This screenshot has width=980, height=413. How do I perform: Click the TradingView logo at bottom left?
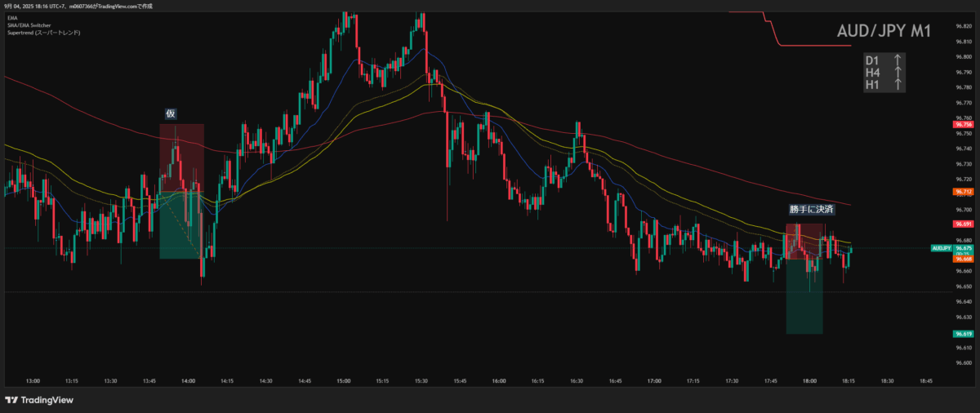(x=38, y=400)
